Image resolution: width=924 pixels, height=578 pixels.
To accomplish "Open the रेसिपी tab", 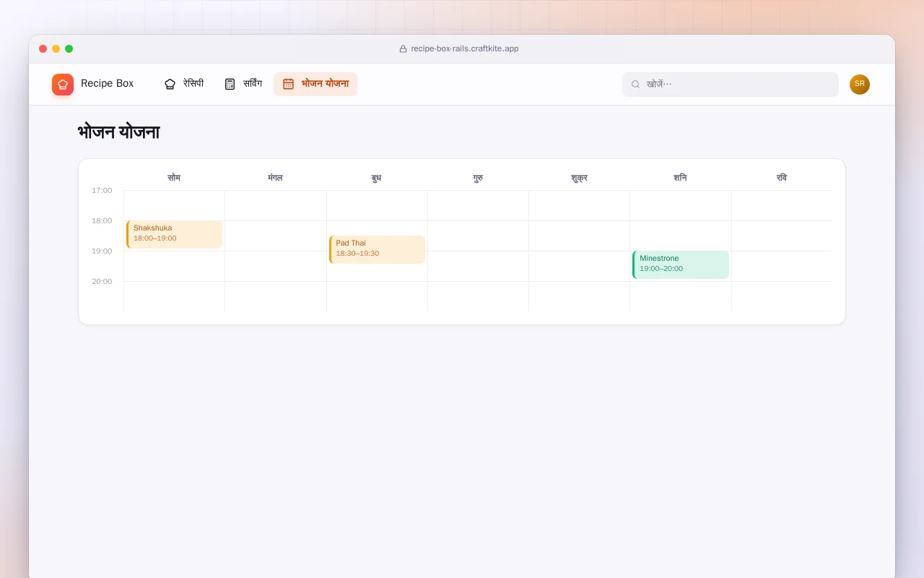I will click(184, 84).
